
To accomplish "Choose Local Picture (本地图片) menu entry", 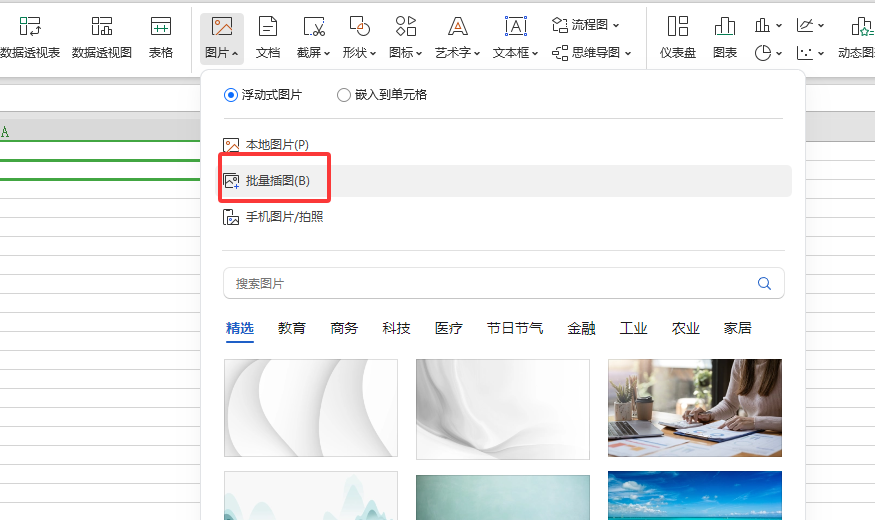I will pyautogui.click(x=266, y=145).
